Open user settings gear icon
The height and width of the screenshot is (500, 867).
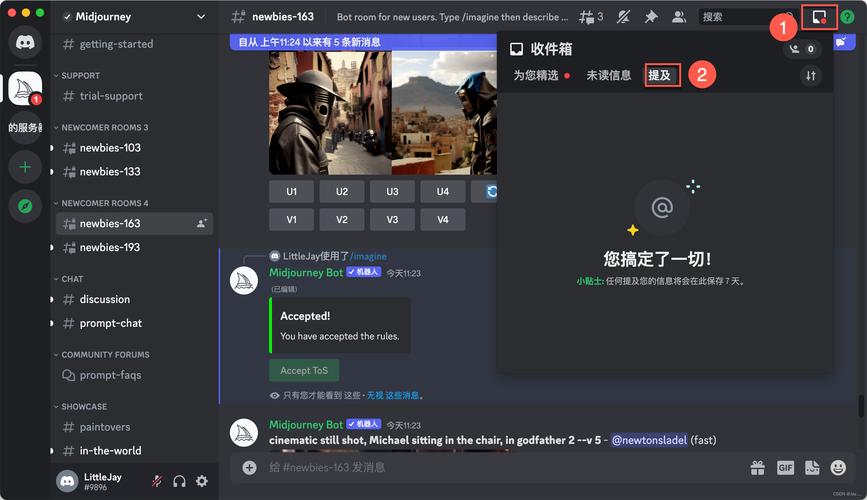pyautogui.click(x=202, y=481)
